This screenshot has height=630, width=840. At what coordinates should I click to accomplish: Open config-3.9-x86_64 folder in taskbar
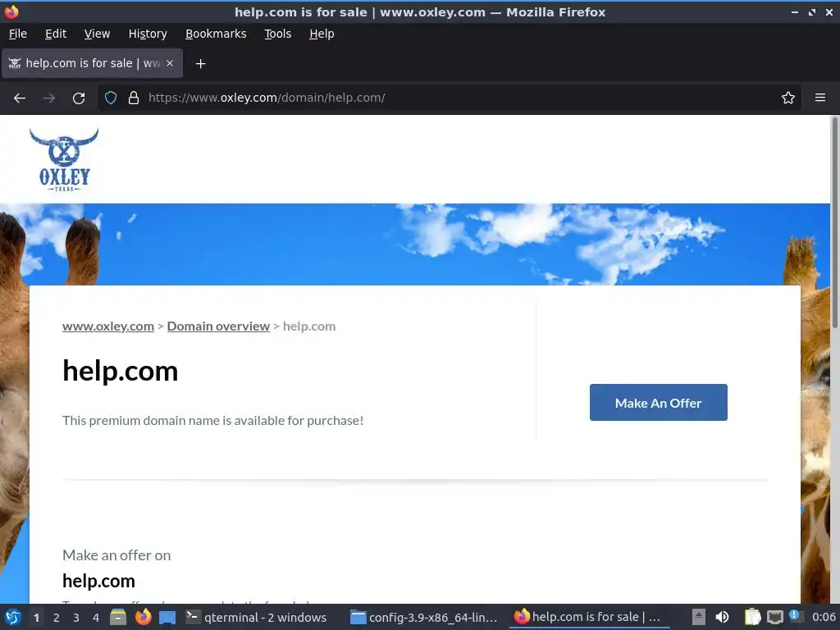coord(424,617)
